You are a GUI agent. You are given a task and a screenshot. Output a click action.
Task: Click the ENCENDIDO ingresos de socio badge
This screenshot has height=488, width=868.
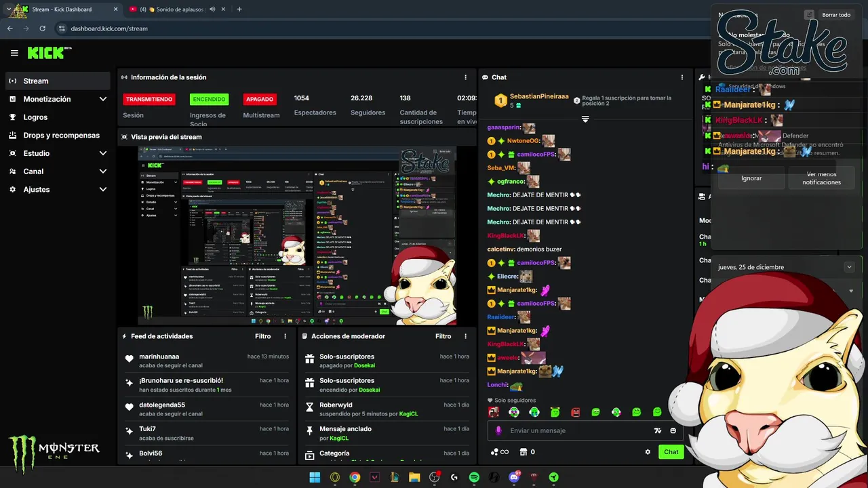pos(209,99)
